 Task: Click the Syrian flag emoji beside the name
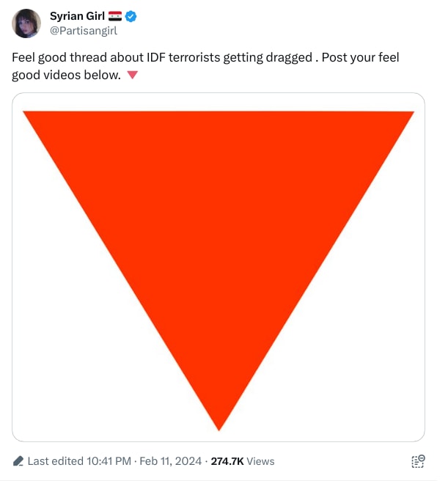coord(115,16)
